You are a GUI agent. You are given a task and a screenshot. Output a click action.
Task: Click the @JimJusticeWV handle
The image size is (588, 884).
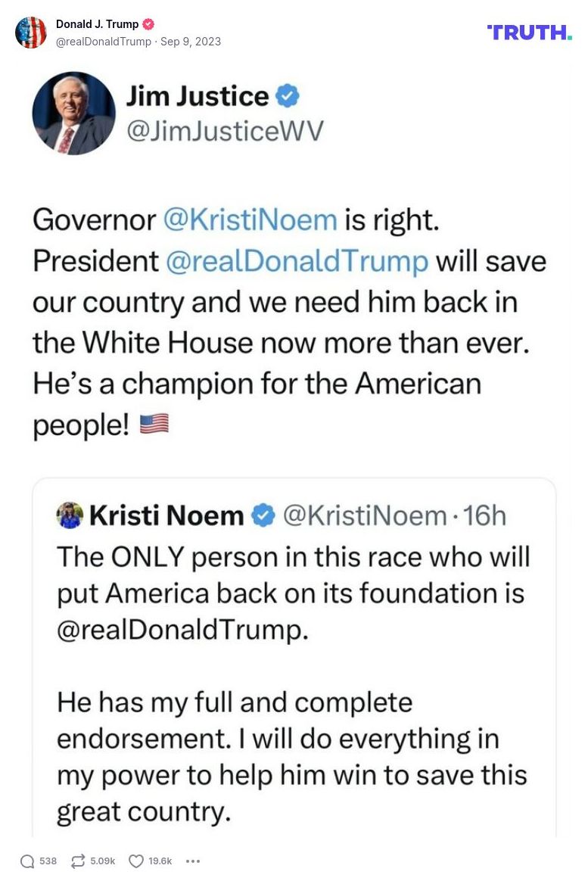pos(224,131)
